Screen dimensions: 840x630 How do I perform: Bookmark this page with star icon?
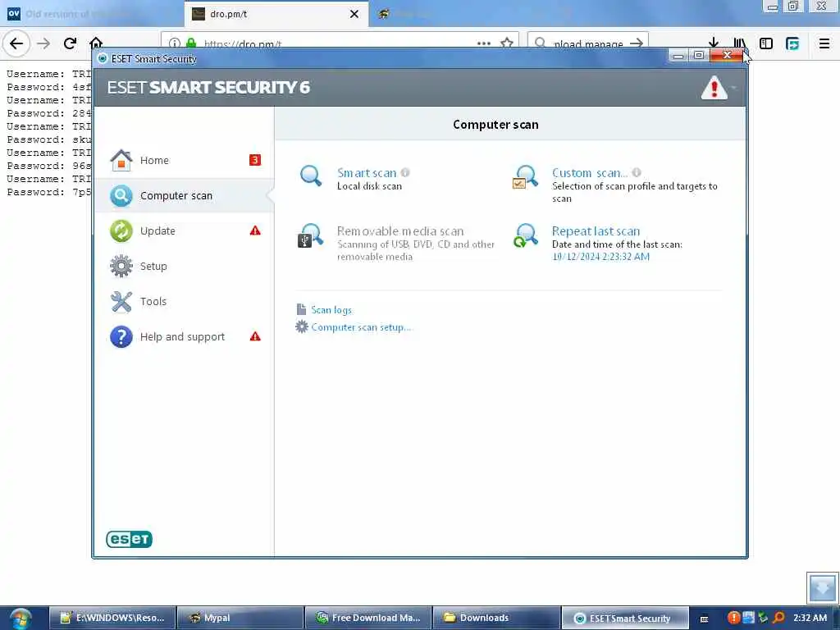click(507, 43)
